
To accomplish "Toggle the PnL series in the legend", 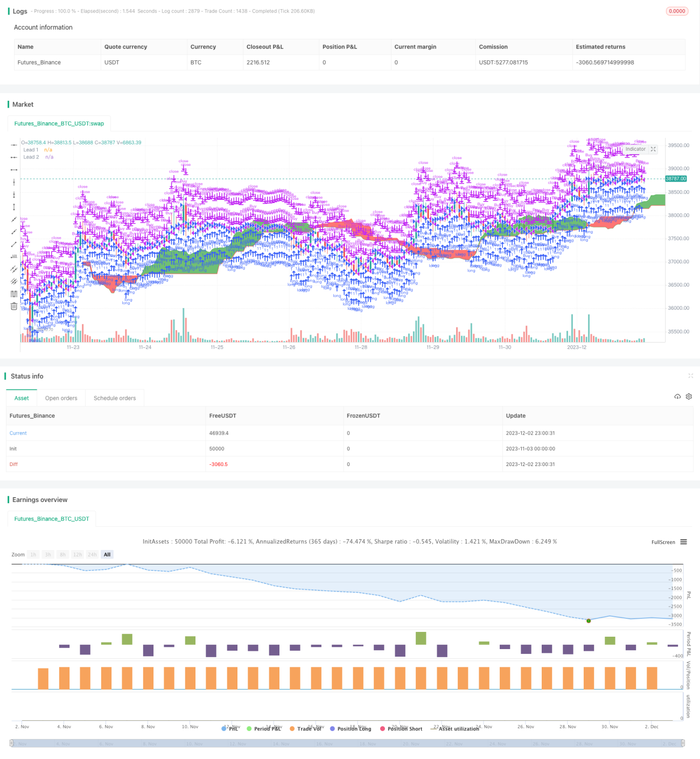I will (x=230, y=729).
